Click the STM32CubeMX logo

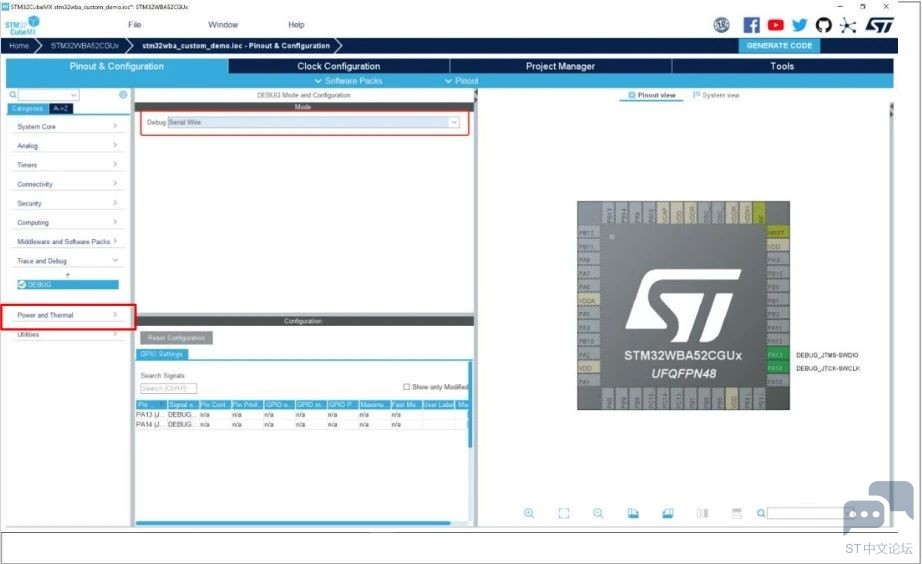pyautogui.click(x=22, y=25)
